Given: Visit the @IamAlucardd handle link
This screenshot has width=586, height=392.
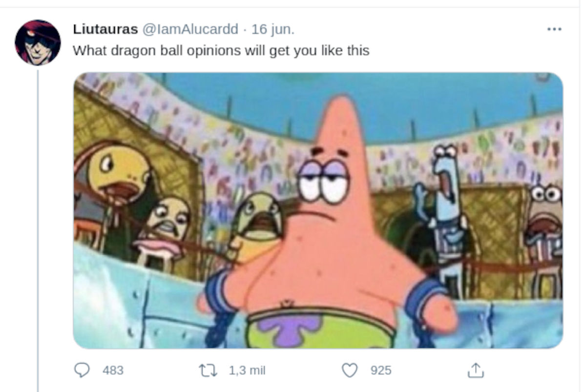Looking at the screenshot, I should click(x=190, y=29).
